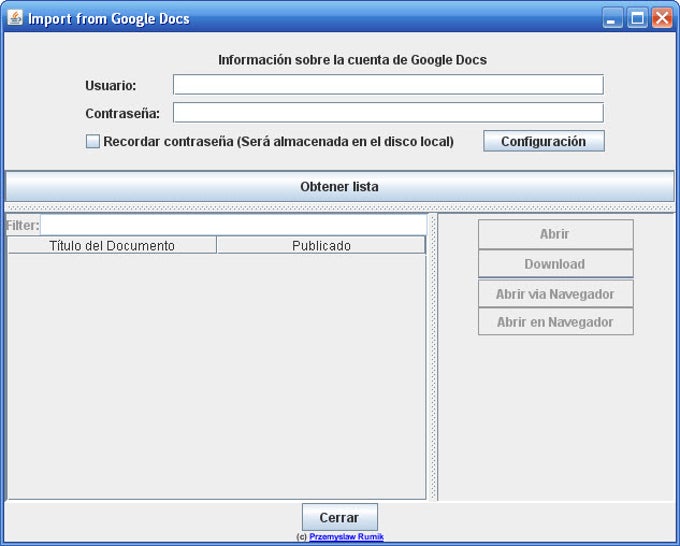Enable the Recordar contraseña checkbox

tap(93, 141)
